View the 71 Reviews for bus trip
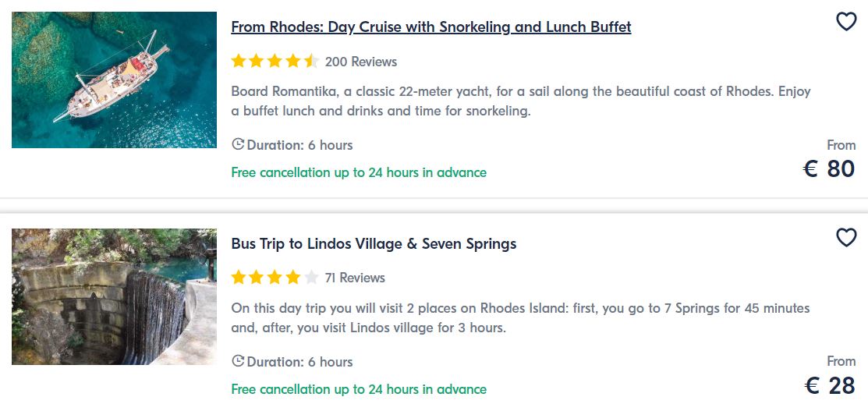 (x=355, y=278)
